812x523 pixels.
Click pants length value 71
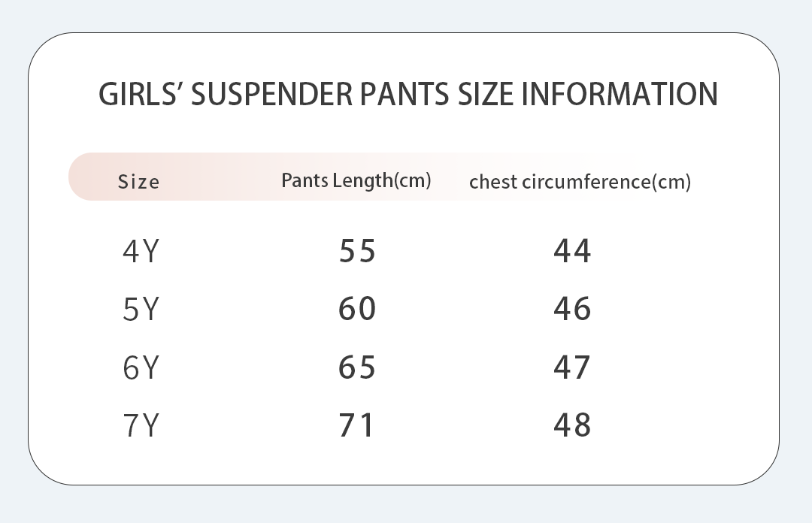click(x=357, y=425)
